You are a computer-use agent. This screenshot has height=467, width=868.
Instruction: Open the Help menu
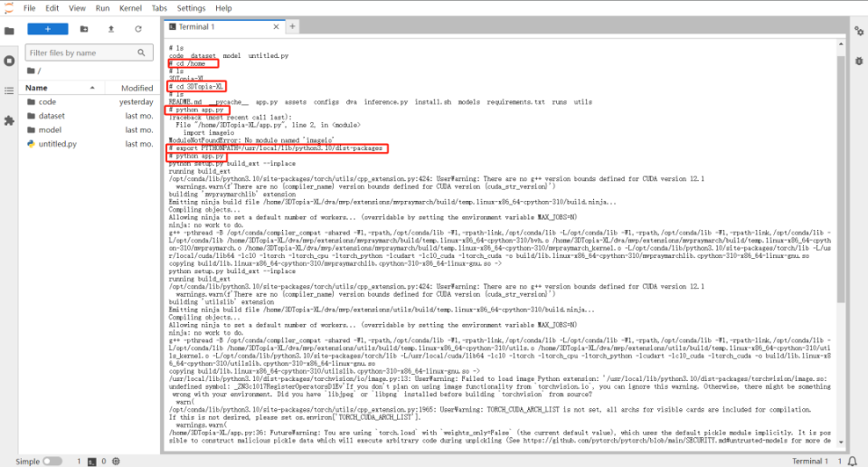223,8
